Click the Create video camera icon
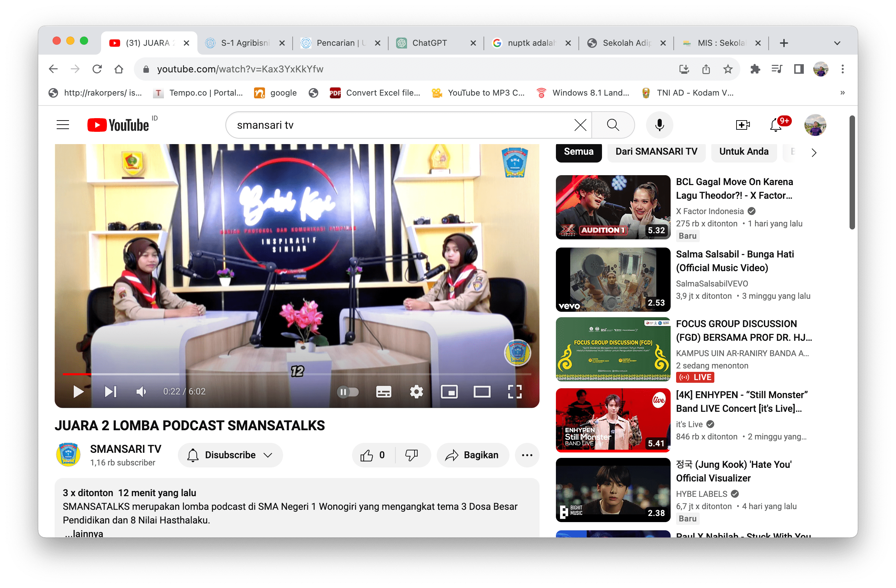Viewport: 896px width, 588px height. click(x=742, y=125)
